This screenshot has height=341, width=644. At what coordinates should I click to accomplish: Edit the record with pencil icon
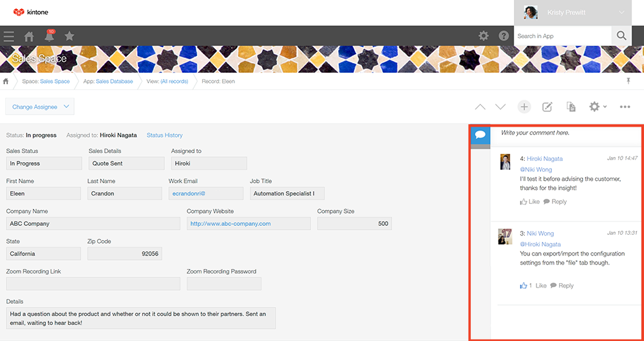[547, 107]
